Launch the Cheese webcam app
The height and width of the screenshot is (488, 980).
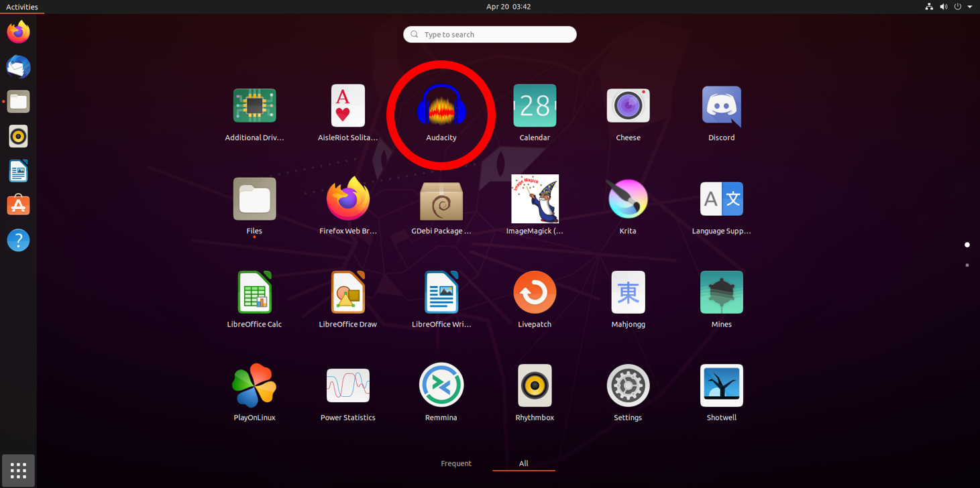(627, 107)
